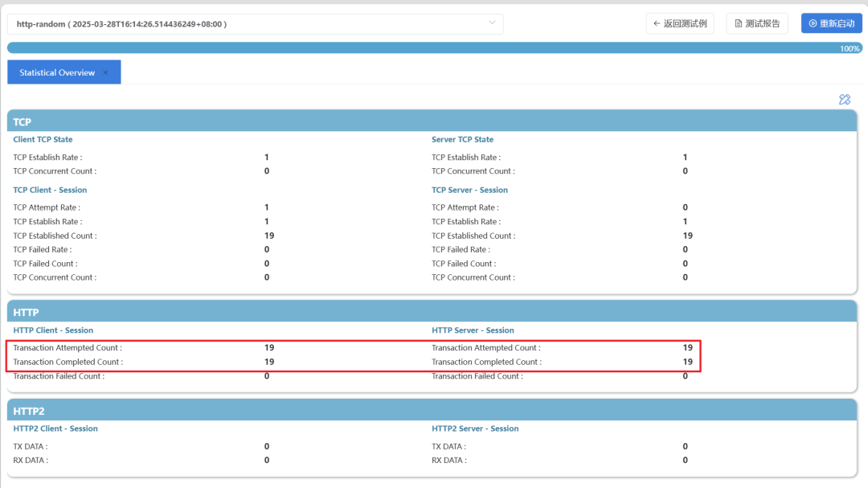868x488 pixels.
Task: Select the HTTP Client - Session heading
Action: tap(53, 330)
